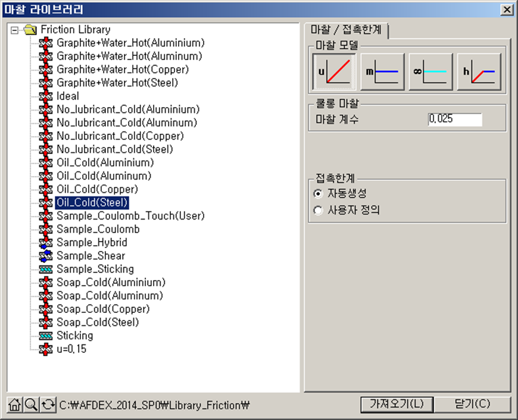Click the home icon in bottom bar
Viewport: 518px width, 420px height.
click(15, 405)
